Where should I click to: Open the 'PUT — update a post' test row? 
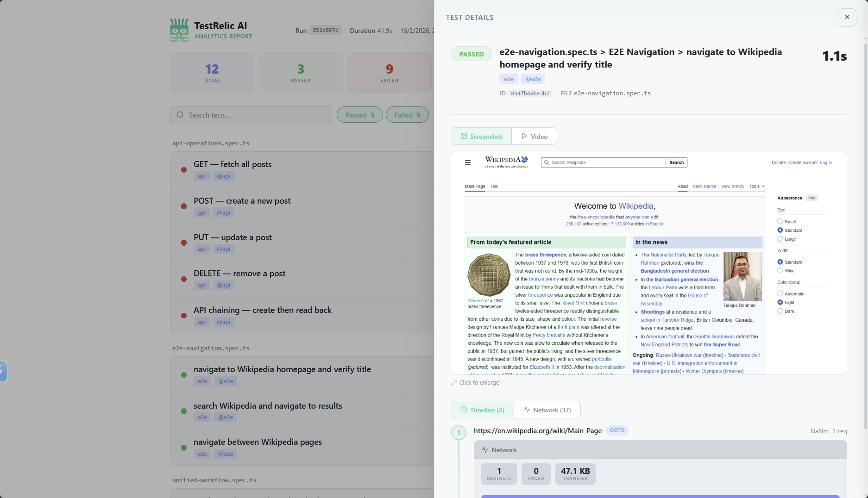tap(302, 243)
